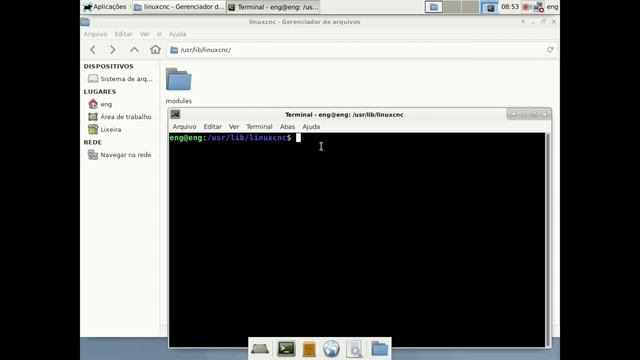Open Lixeira trash in sidebar
This screenshot has width=640, height=360.
click(105, 129)
